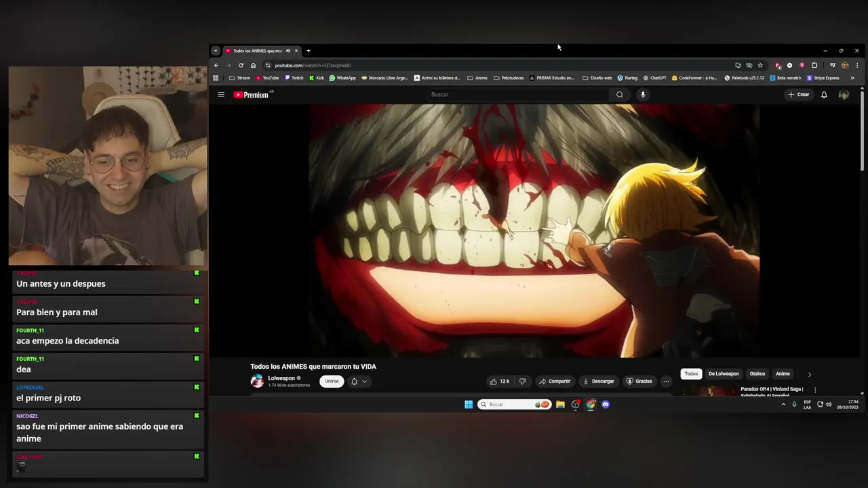Open YouTube notifications bell in the header
The height and width of the screenshot is (488, 868).
tap(824, 95)
